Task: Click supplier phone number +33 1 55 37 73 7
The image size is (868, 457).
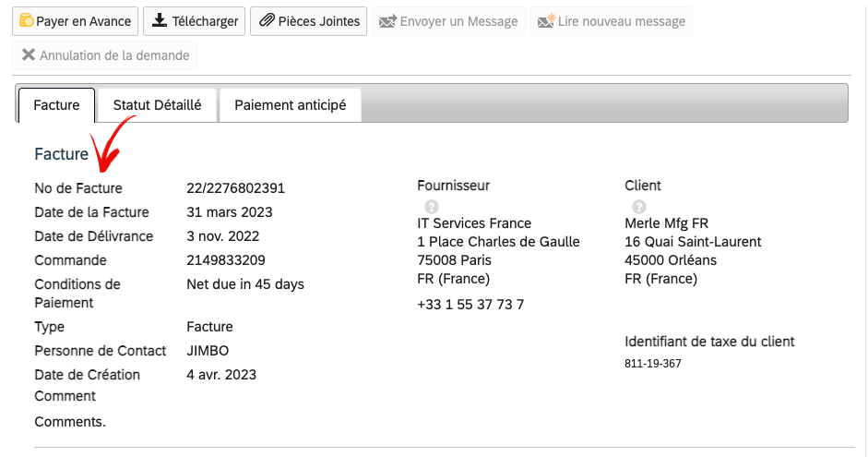Action: click(x=470, y=305)
